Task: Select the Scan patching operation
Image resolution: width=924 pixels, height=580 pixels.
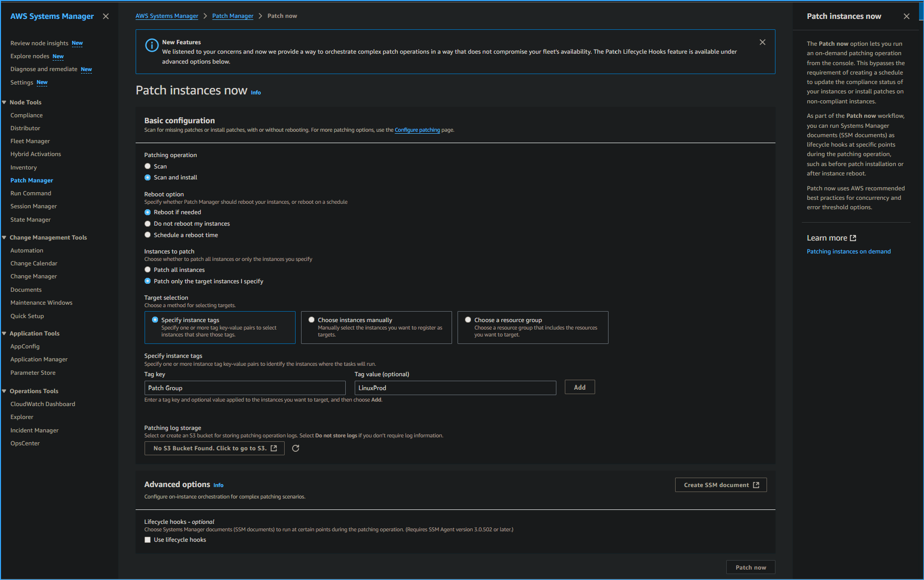Action: [148, 166]
